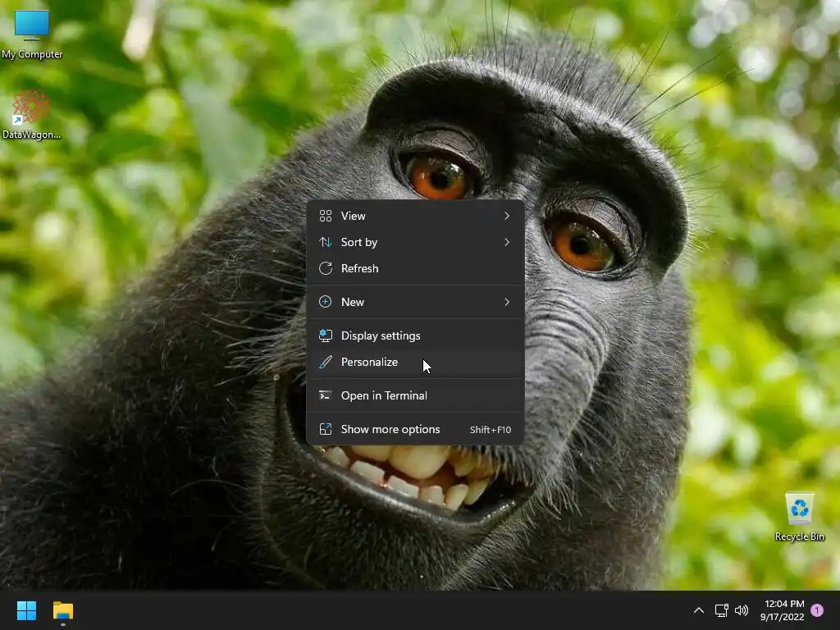Click the Terminal prompt icon
This screenshot has height=630, width=840.
(325, 395)
